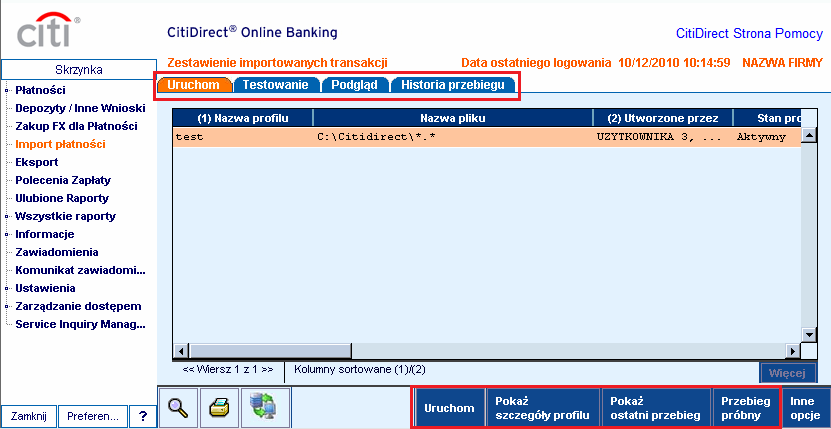Screen dimensions: 831x429
Task: Open Depozyty / Inne Wnioski
Action: (x=80, y=108)
